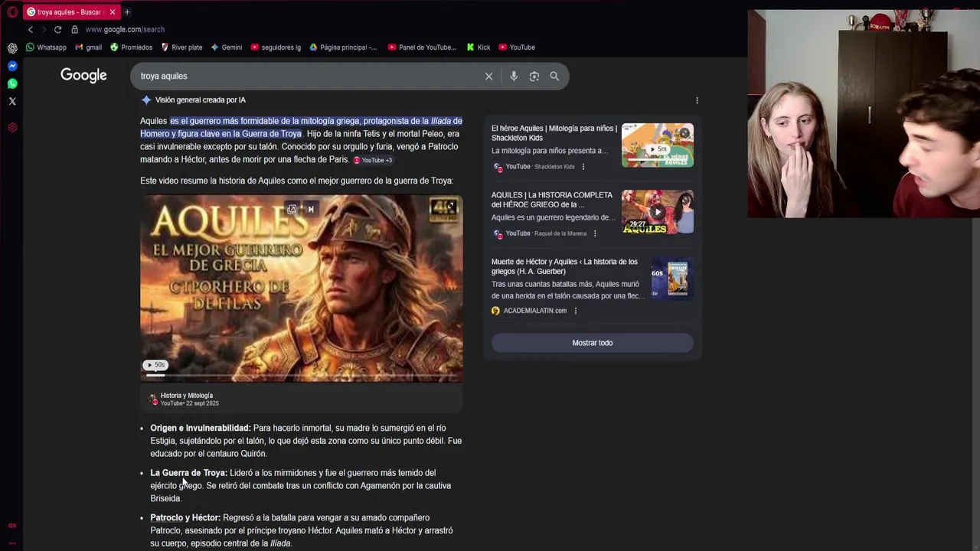Click the 'Visión general creada por IA' label
Screen dimensions: 980x551
[201, 99]
